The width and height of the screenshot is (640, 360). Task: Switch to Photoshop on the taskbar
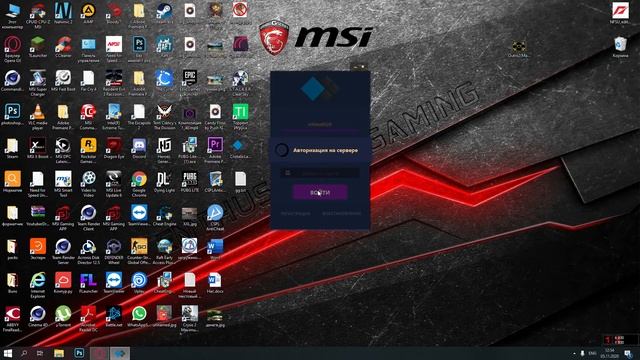[x=79, y=353]
